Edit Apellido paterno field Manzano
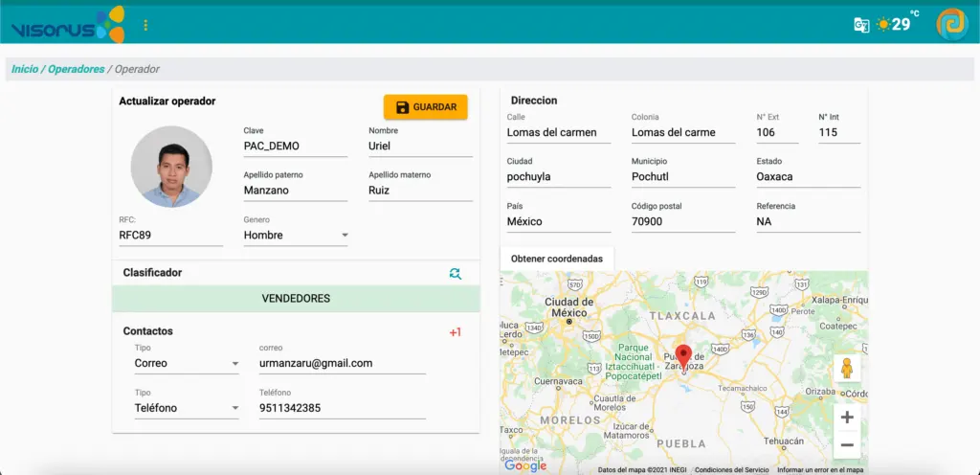Screen dimensions: 980x475 (x=296, y=191)
